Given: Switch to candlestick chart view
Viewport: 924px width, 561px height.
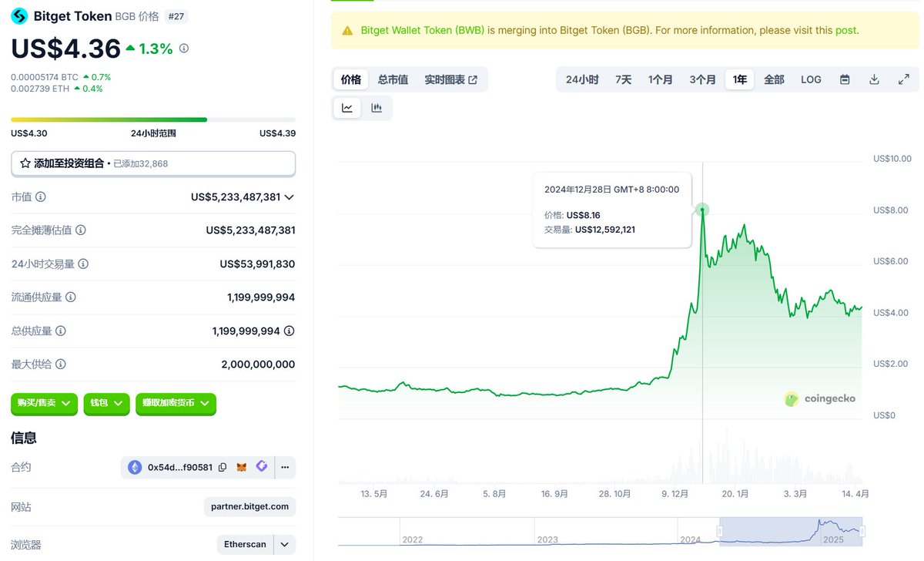Looking at the screenshot, I should (377, 108).
